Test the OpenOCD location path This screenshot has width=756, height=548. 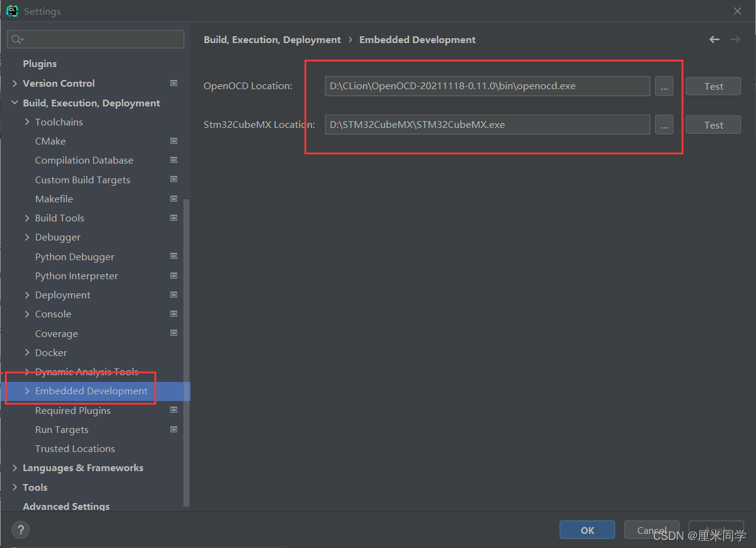pos(713,87)
